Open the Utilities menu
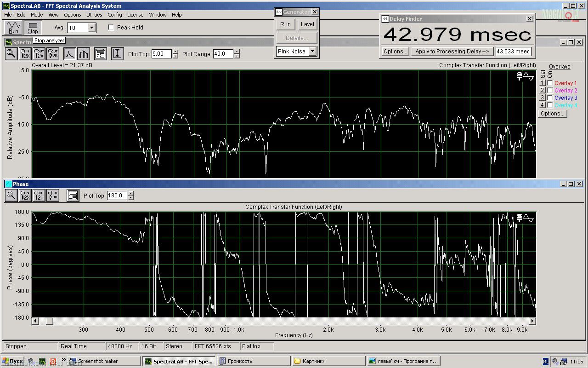Viewport: 588px width, 368px height. coord(94,15)
